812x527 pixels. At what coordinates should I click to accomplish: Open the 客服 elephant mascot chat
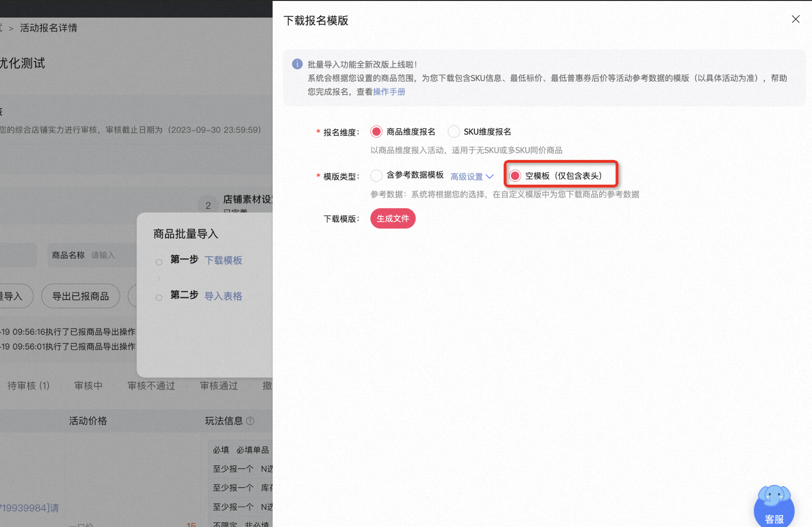[774, 506]
